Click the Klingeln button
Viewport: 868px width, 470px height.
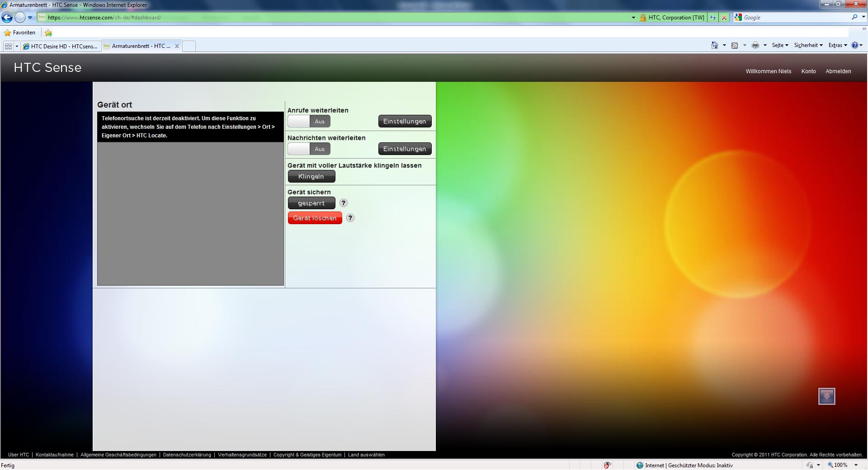311,177
